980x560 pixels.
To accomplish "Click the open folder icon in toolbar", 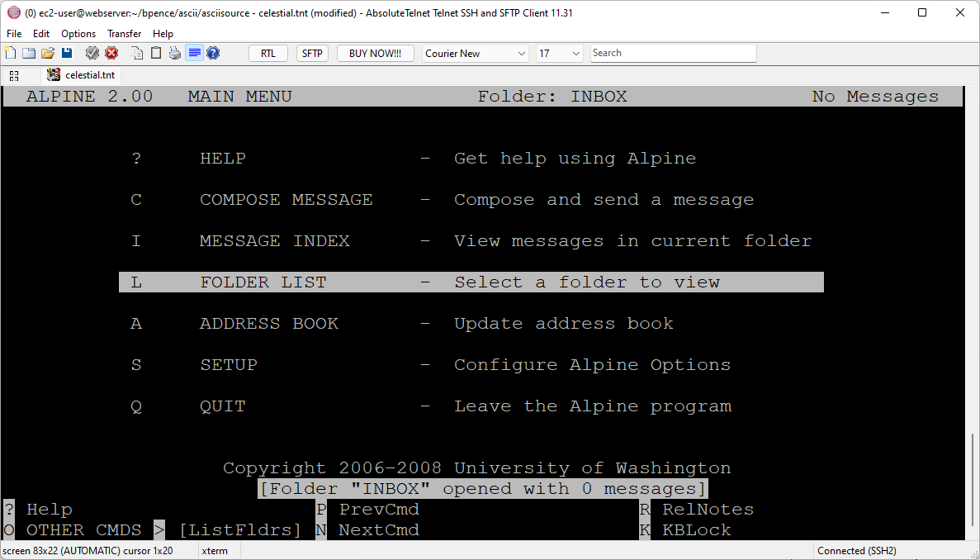I will (48, 53).
